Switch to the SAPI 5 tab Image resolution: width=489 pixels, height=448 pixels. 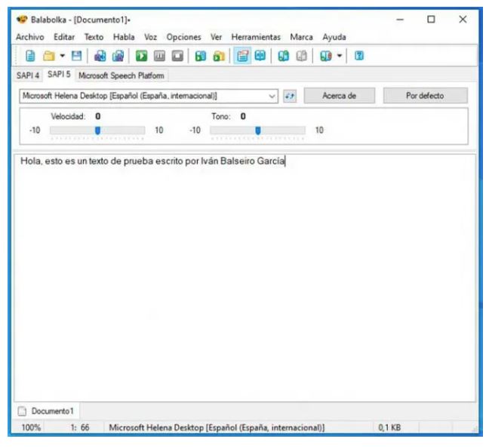point(59,75)
